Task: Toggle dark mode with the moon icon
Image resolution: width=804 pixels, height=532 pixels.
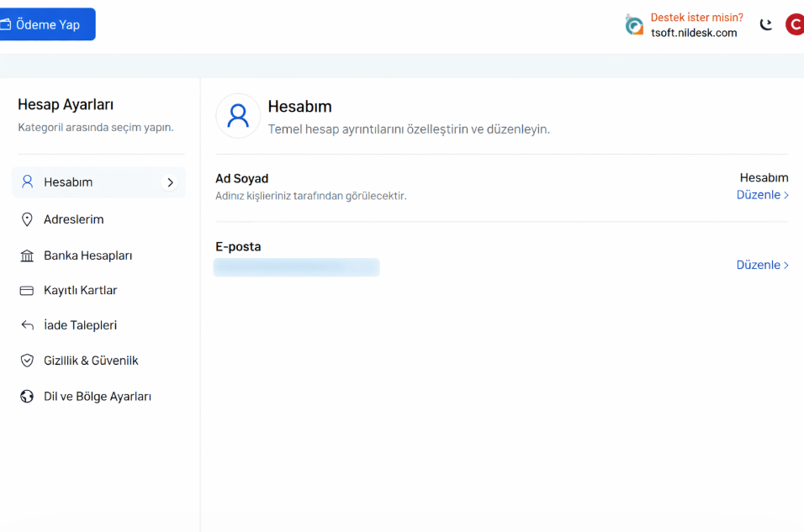Action: (765, 25)
